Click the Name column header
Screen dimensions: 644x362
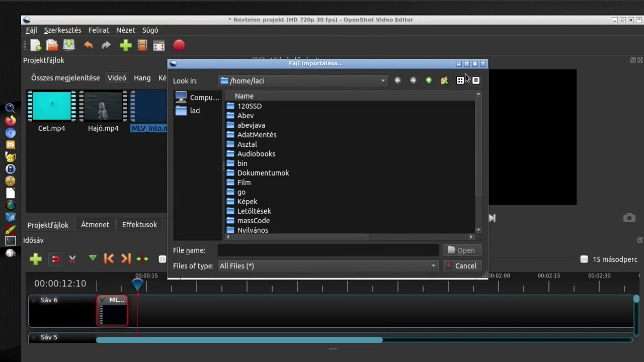(x=350, y=96)
